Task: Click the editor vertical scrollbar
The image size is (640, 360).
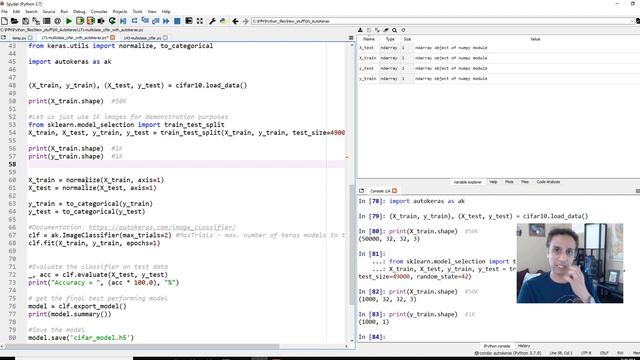Action: (352, 192)
